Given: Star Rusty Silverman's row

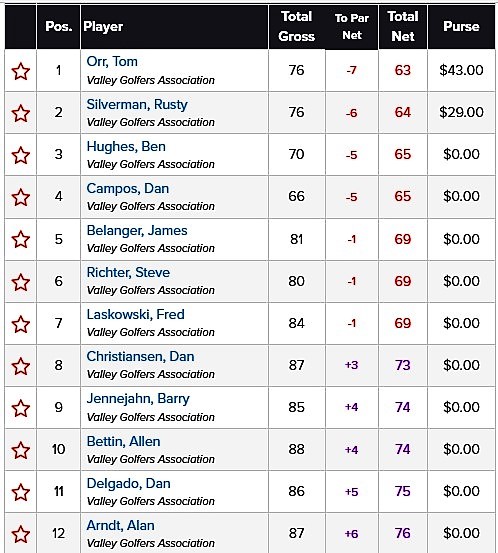Looking at the screenshot, I should (x=20, y=113).
